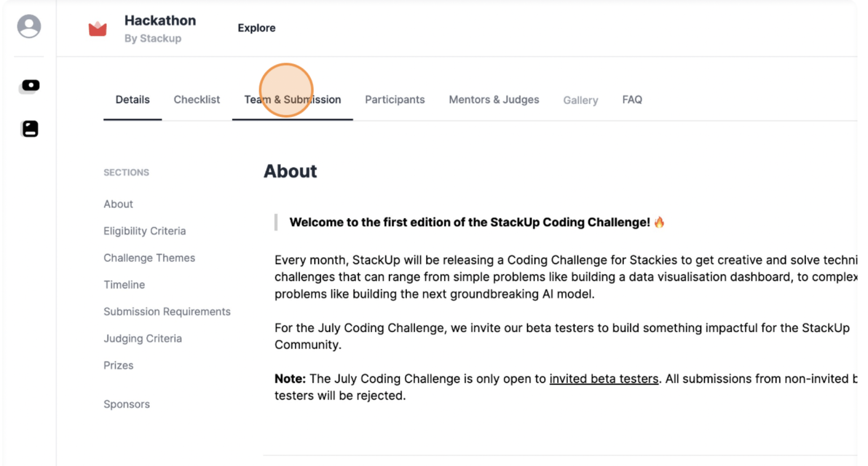
Task: Follow the invited beta testers link
Action: pyautogui.click(x=604, y=379)
